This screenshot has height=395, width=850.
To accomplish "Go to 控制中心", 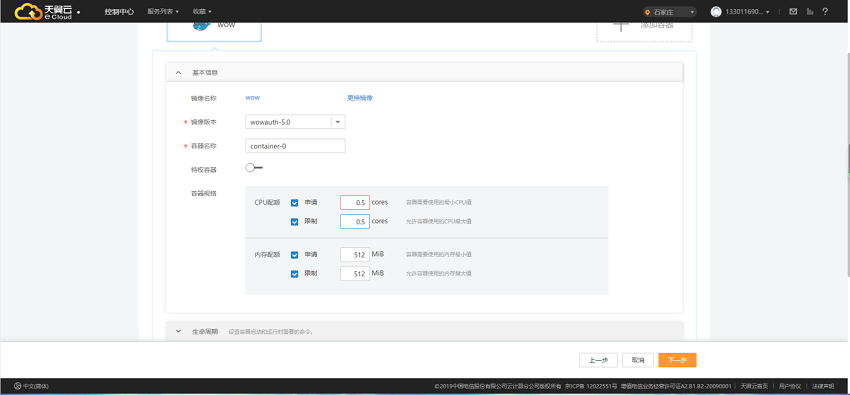I will [x=119, y=11].
